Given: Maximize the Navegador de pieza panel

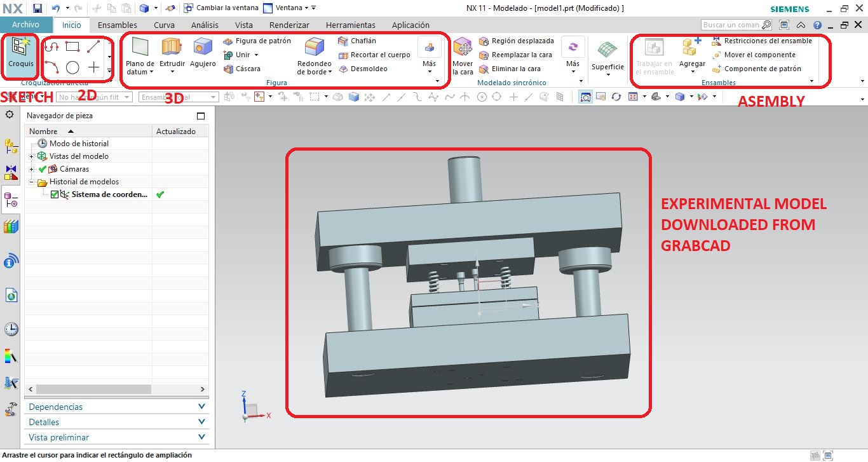Looking at the screenshot, I should (x=201, y=116).
